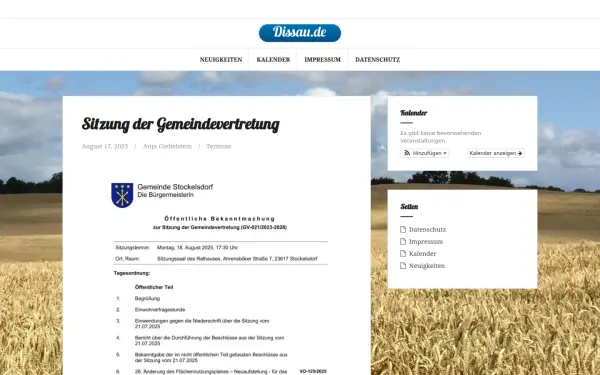Open the Neuigkeiten menu item
The width and height of the screenshot is (600, 375).
point(221,60)
